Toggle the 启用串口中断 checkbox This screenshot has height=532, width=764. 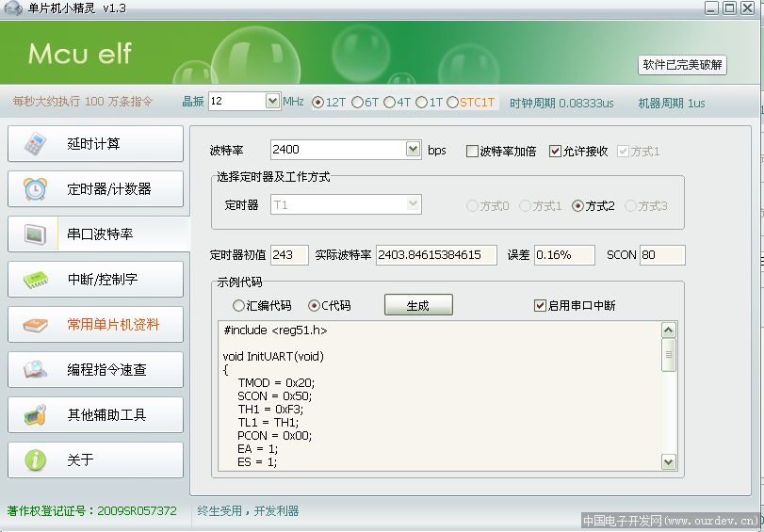coord(540,305)
